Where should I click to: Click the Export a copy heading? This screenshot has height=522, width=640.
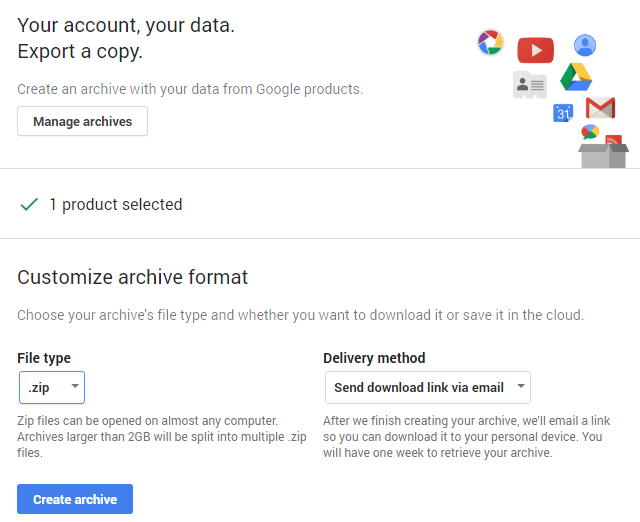[80, 51]
